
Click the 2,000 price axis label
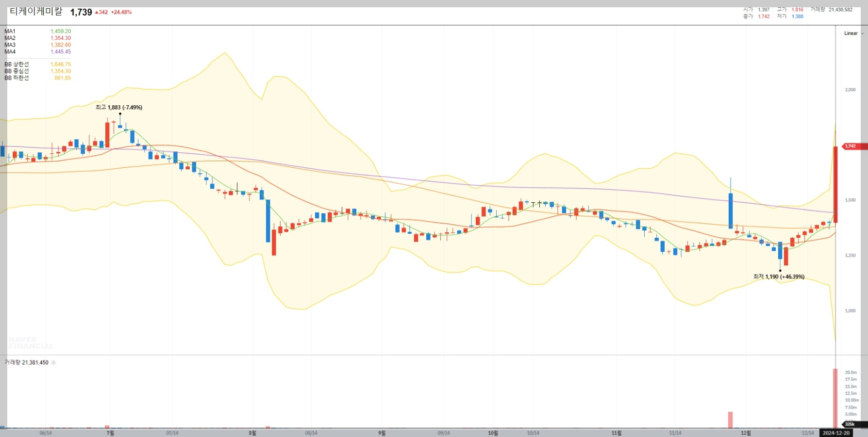851,90
